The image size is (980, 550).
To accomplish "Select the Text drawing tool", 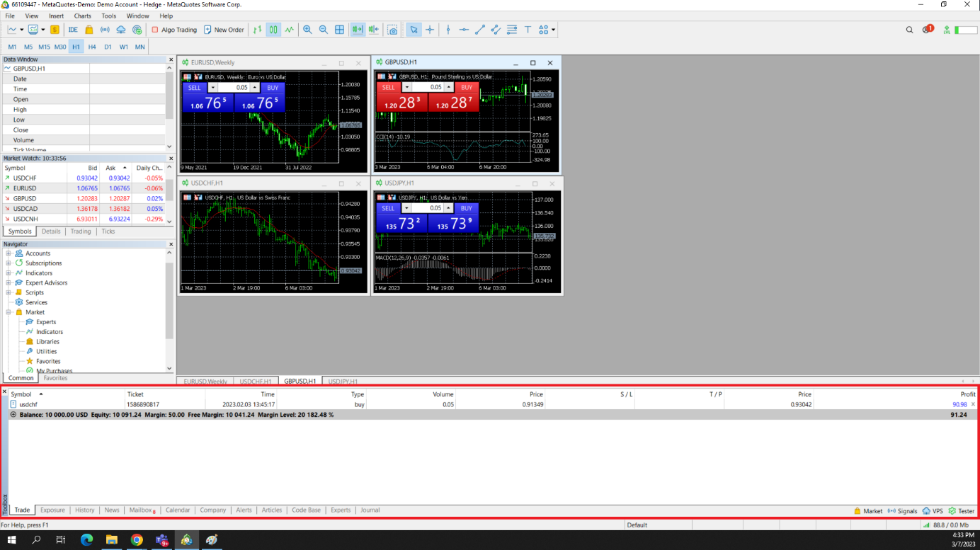I will pyautogui.click(x=528, y=30).
